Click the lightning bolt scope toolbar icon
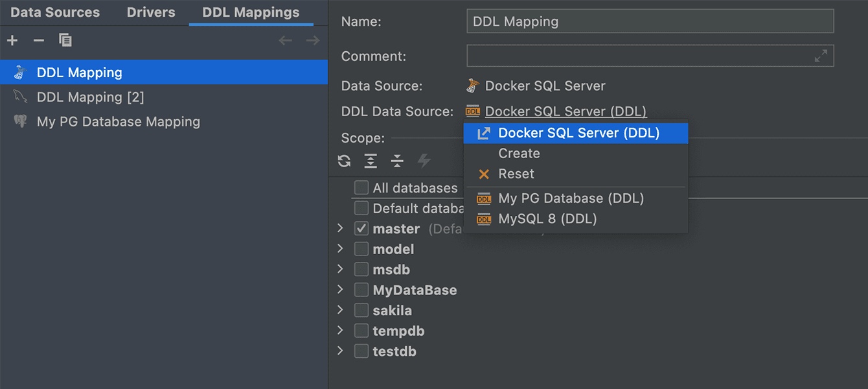The width and height of the screenshot is (868, 389). pyautogui.click(x=424, y=161)
